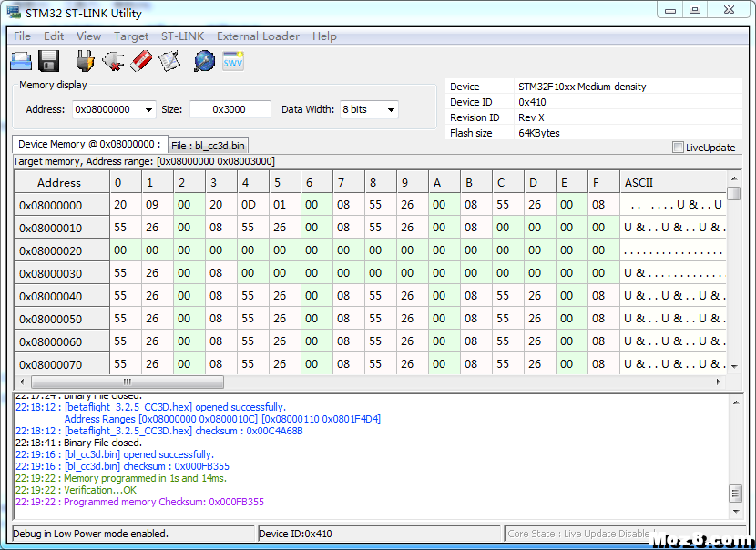Open Edit menu

54,36
